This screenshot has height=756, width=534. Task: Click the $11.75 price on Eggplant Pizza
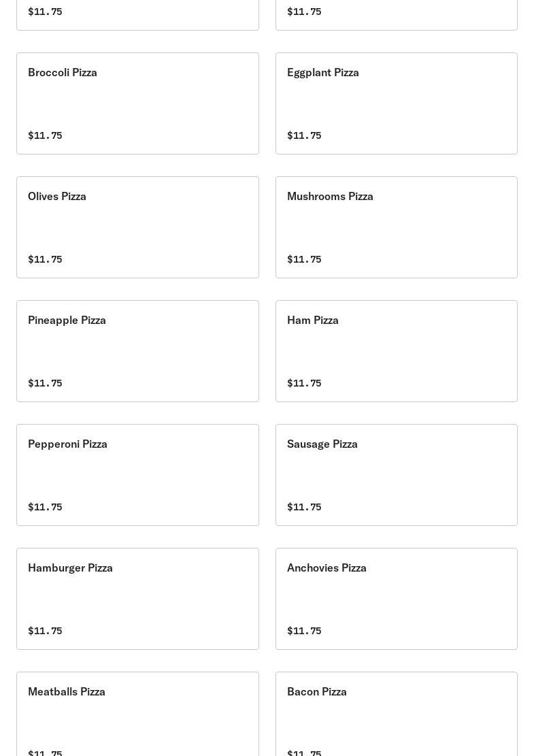point(304,135)
